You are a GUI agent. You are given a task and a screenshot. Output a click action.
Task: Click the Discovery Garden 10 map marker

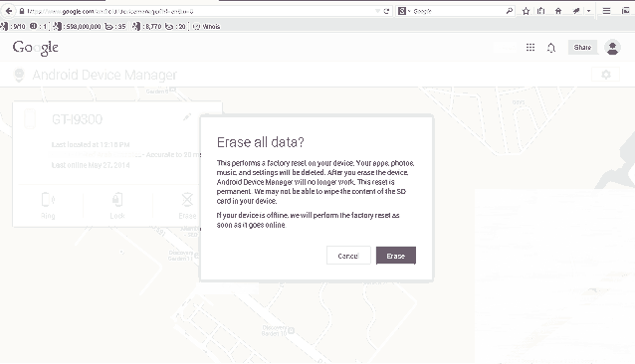[x=291, y=331]
